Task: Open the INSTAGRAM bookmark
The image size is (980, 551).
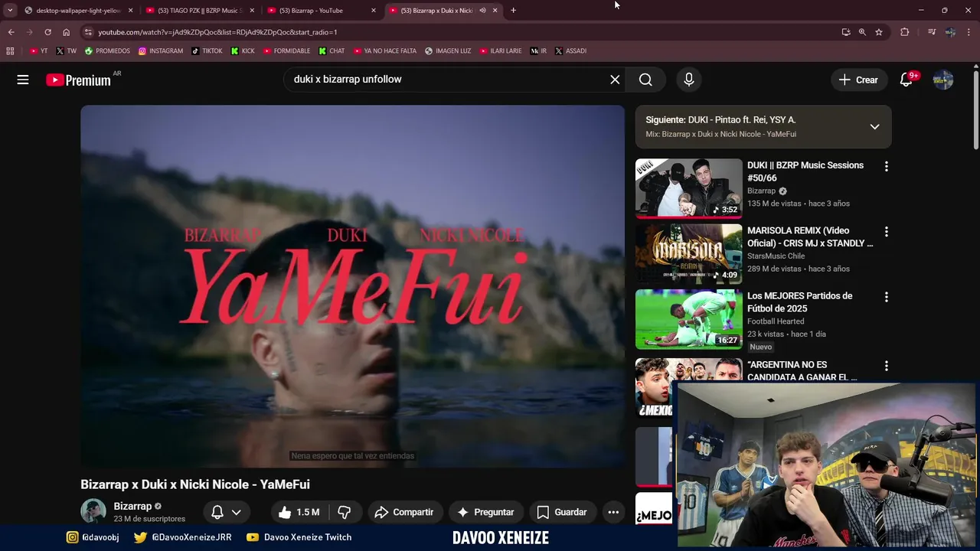Action: coord(161,51)
